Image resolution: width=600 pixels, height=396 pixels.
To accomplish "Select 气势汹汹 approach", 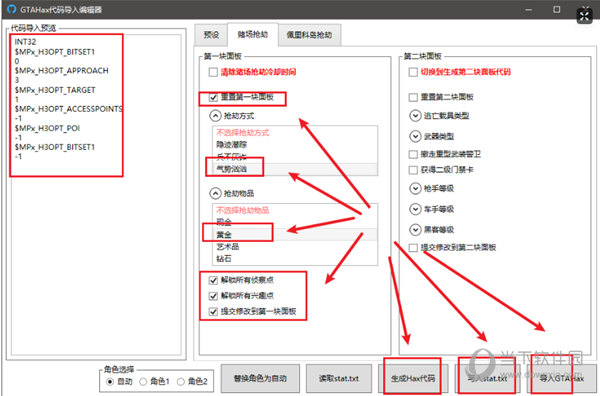I will point(295,169).
